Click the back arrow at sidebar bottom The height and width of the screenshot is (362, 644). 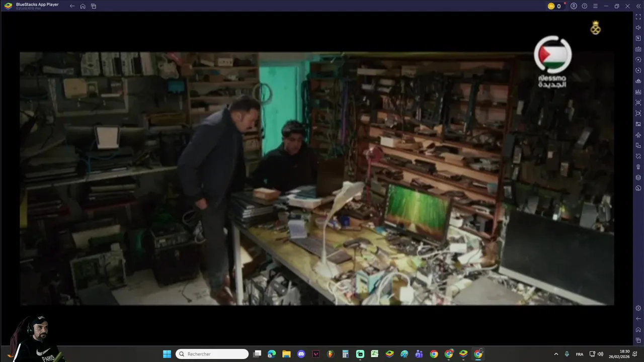click(638, 319)
